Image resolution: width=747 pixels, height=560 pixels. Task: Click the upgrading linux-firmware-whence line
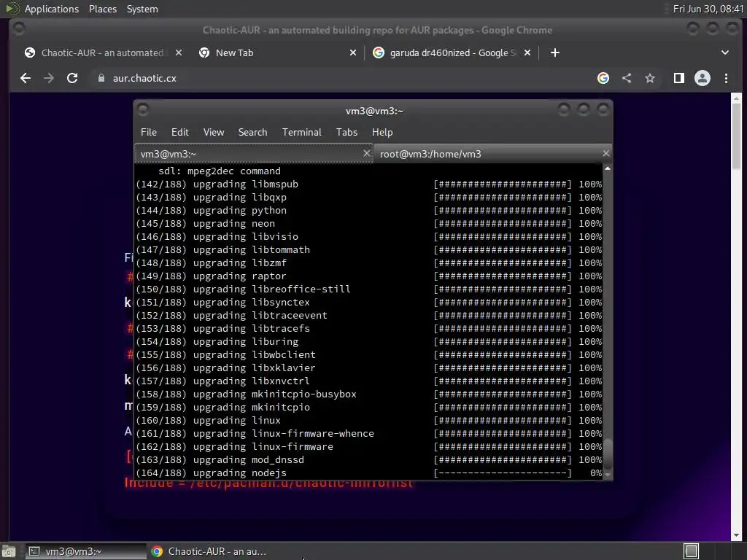[368, 434]
